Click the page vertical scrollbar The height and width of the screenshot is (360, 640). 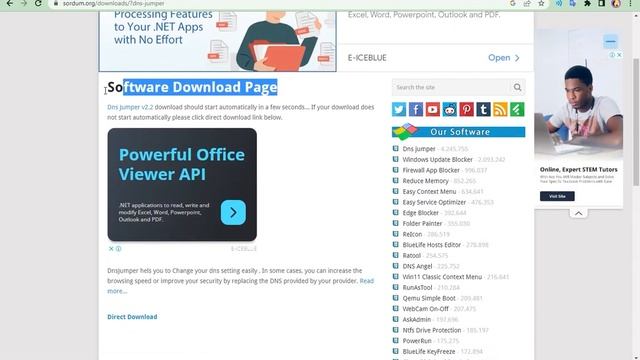(x=636, y=122)
